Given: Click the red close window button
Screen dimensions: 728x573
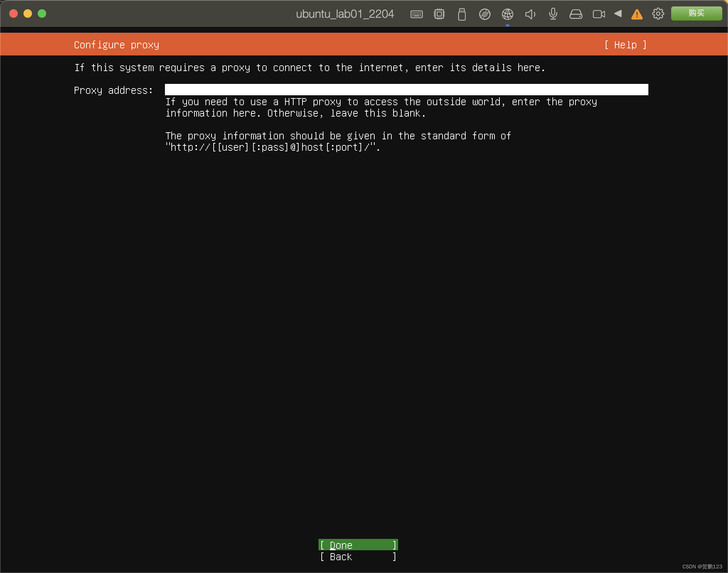Looking at the screenshot, I should coord(14,14).
